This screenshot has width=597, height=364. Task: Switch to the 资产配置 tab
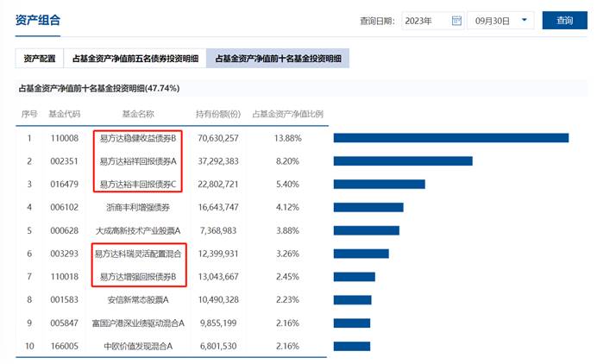(x=39, y=59)
